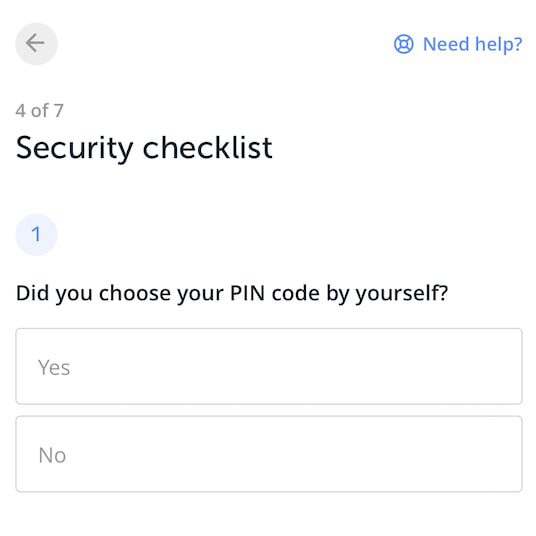This screenshot has height=536, width=536.
Task: Return to previous step with back arrow
Action: tap(36, 44)
